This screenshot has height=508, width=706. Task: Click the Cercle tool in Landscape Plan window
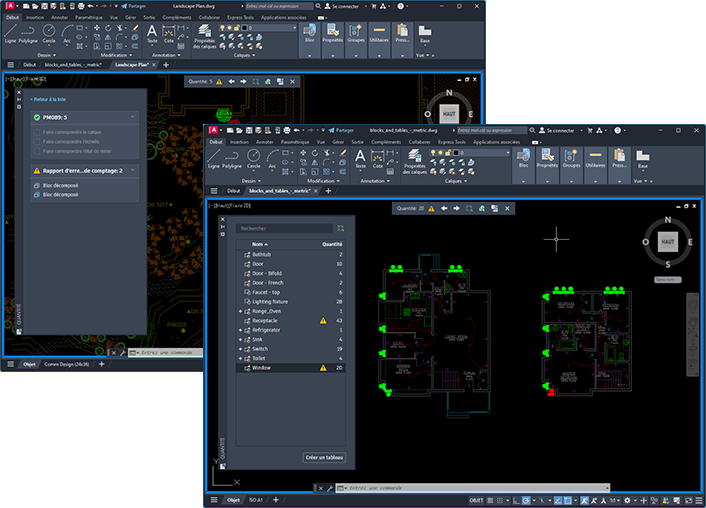[x=49, y=34]
